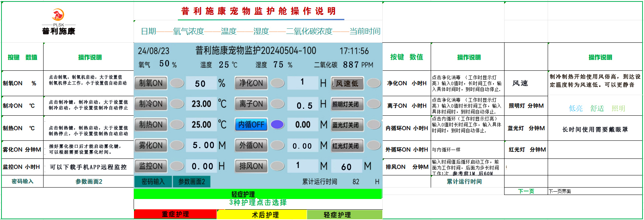This screenshot has height=220, width=644.
Task: Select 轻症护理 mode beside 术后护理
Action: [x=345, y=214]
